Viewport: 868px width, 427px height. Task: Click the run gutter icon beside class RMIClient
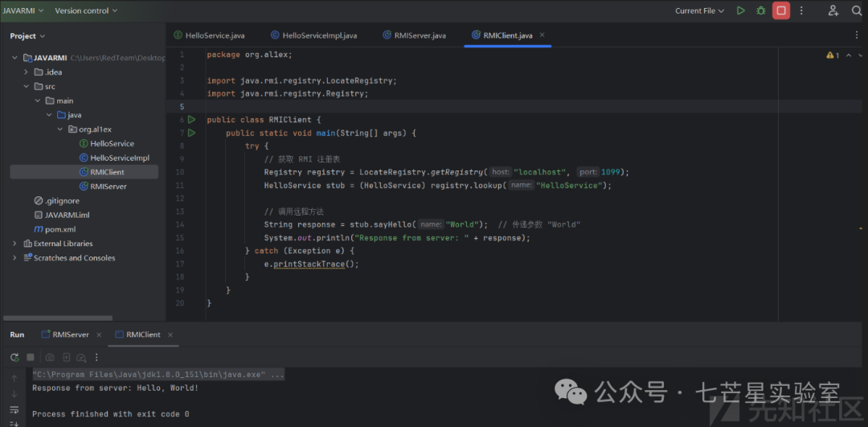tap(191, 119)
